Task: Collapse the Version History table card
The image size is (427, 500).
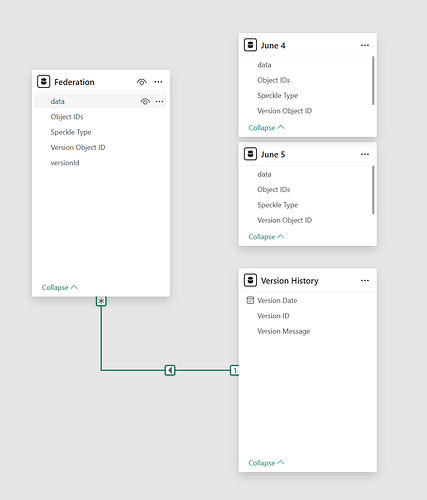Action: pyautogui.click(x=266, y=463)
